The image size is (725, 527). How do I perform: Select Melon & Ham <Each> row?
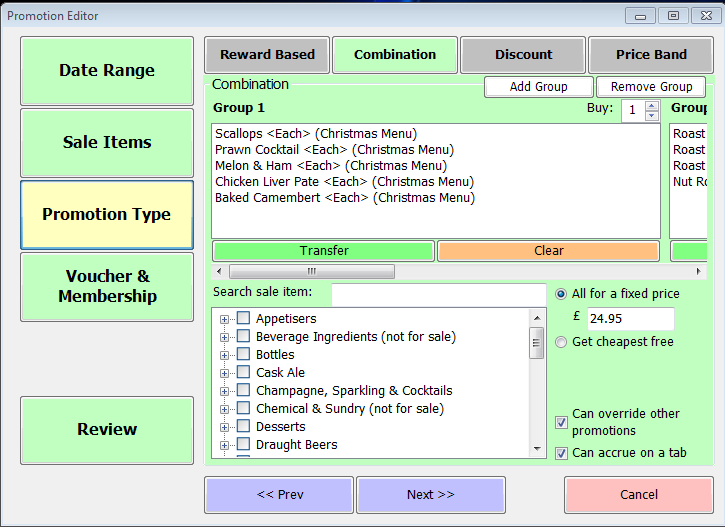[331, 165]
